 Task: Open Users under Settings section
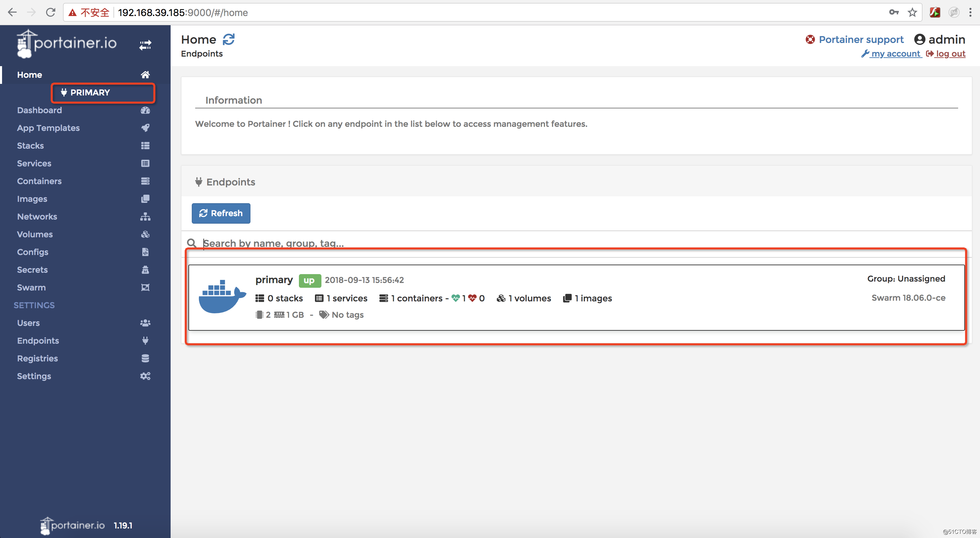[x=28, y=323]
